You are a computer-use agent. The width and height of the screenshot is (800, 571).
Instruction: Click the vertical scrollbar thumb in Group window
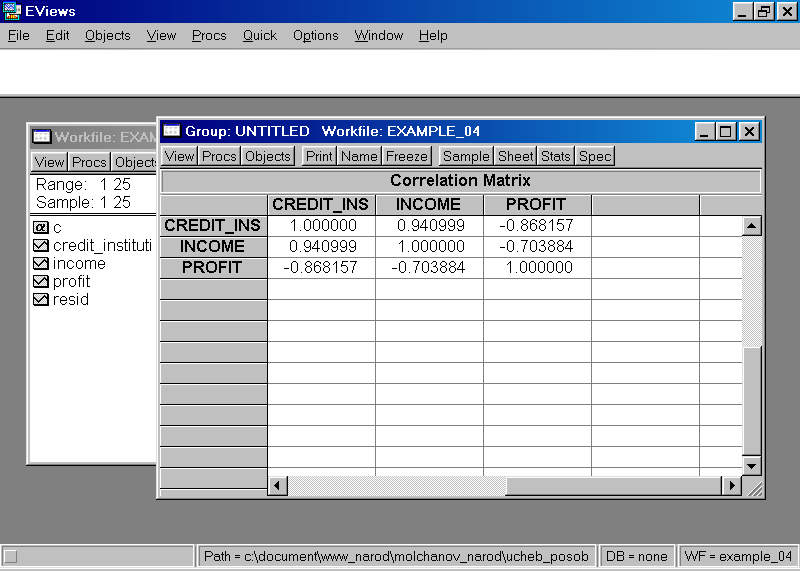(x=752, y=400)
